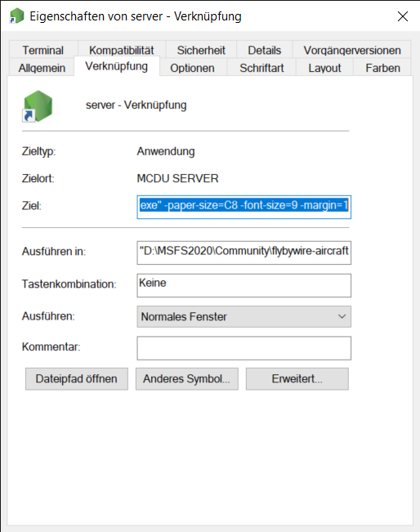Close the Eigenschaften dialog
The image size is (420, 532).
(403, 16)
